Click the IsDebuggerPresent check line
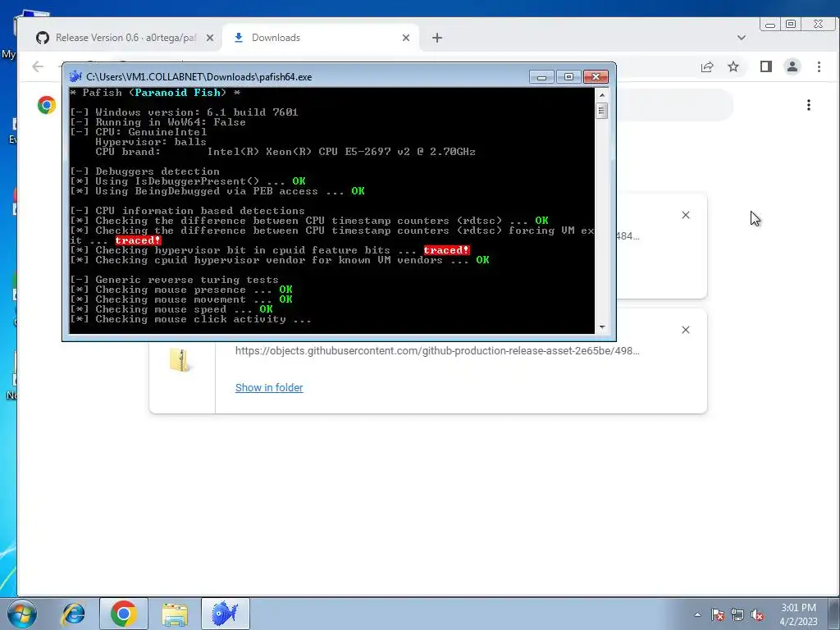Viewport: 840px width, 630px height. (x=188, y=181)
